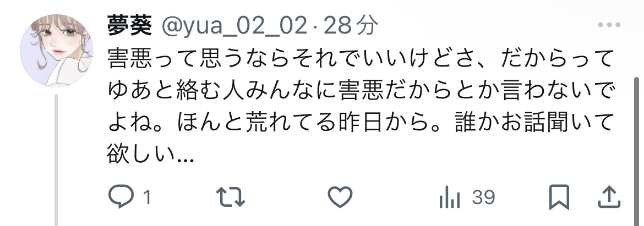
Task: Bookmark this tweet with the bookmark icon
Action: tap(559, 197)
